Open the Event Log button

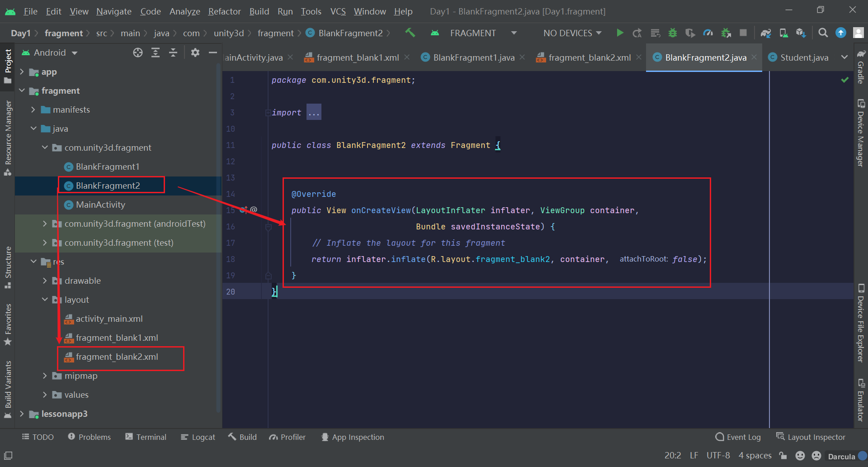tap(738, 437)
